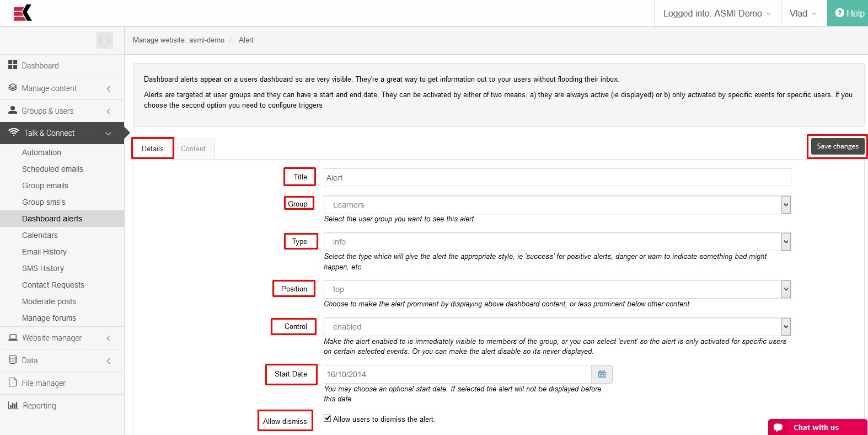Viewport: 868px width, 435px height.
Task: Expand the Groups & users chevron
Action: tap(109, 111)
